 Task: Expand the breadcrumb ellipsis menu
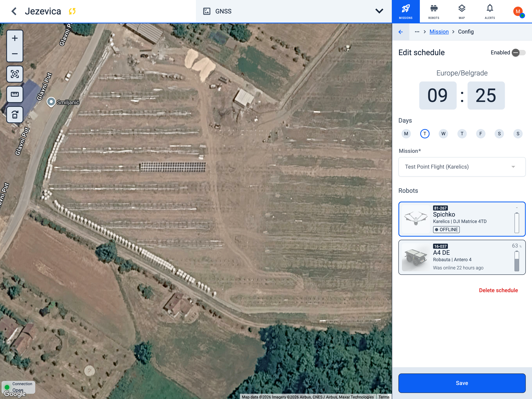417,32
